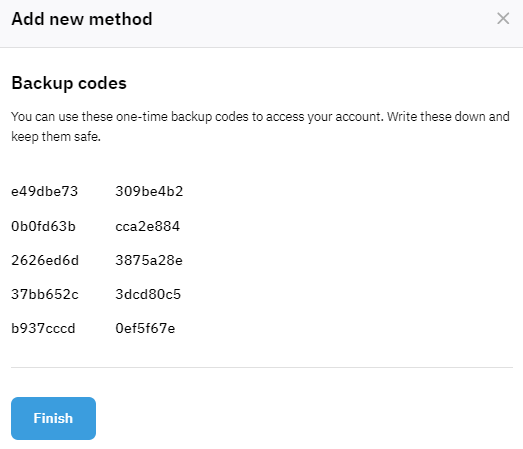Click the Add new method title

click(82, 19)
